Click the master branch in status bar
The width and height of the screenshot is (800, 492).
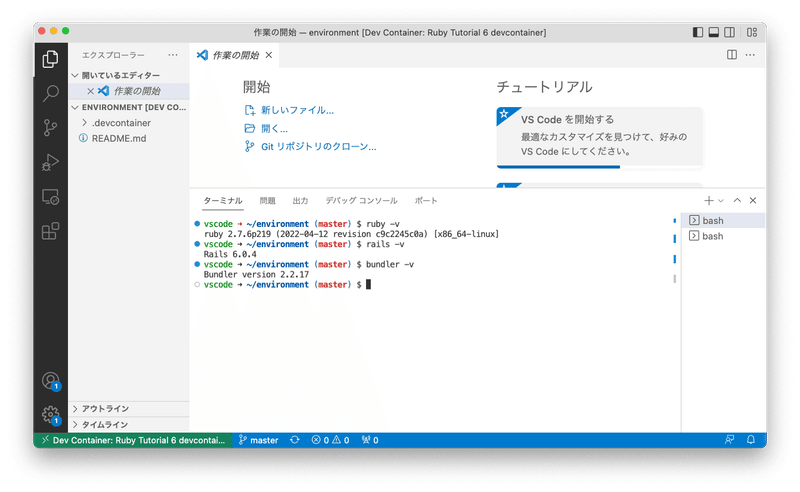pos(259,440)
